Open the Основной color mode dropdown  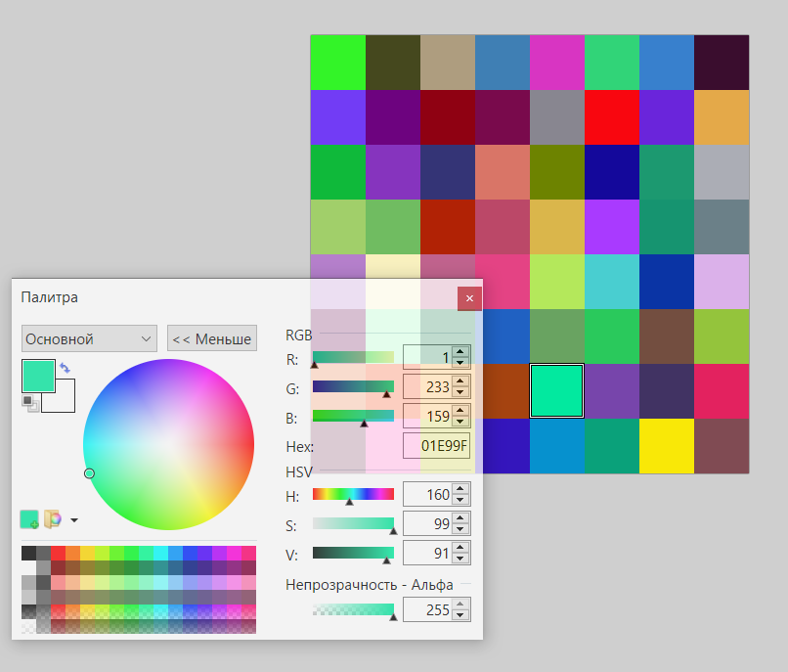tap(89, 338)
